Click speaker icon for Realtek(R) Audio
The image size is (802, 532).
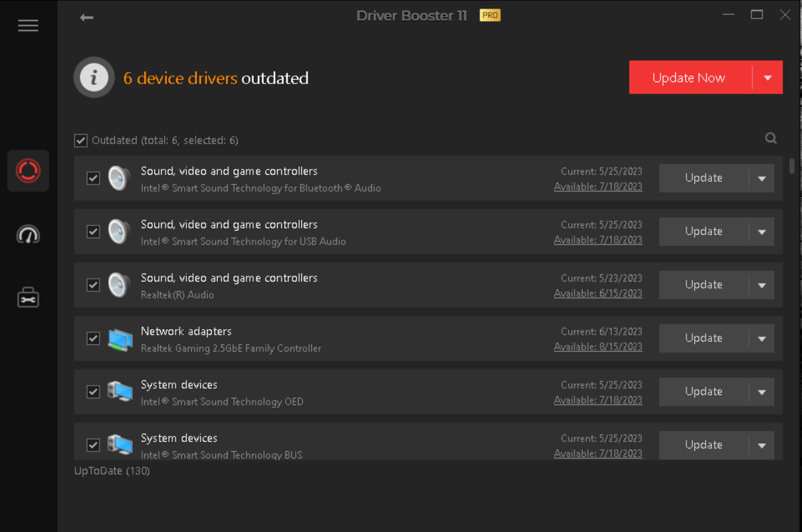119,285
